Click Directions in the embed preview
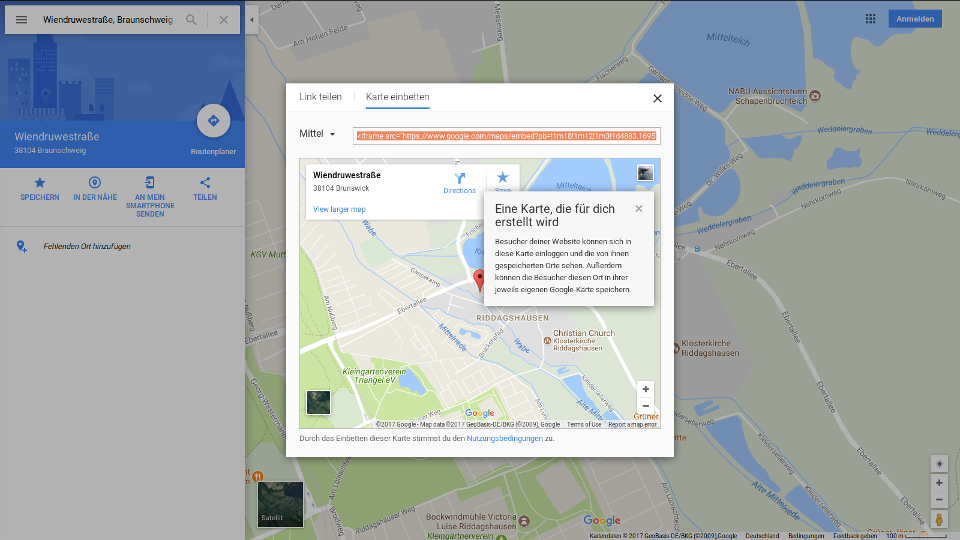Viewport: 960px width, 540px height. coord(459,182)
